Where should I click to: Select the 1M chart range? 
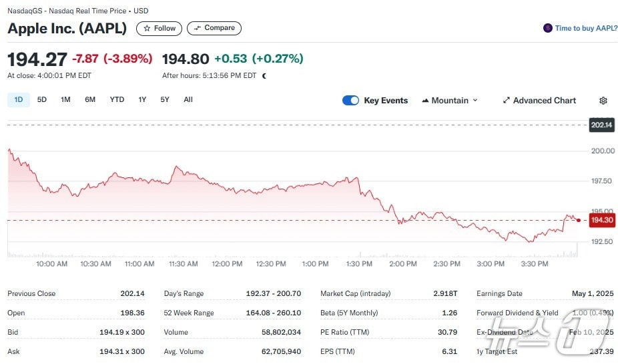65,100
